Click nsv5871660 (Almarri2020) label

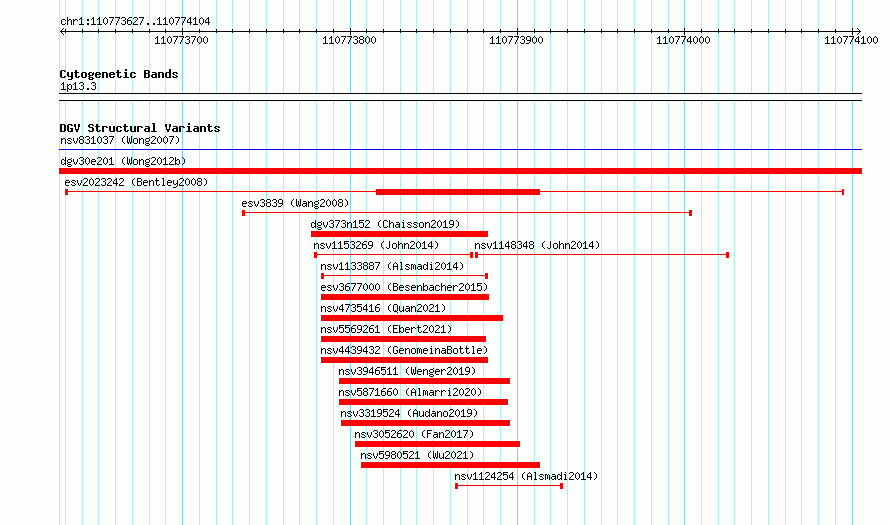[410, 392]
